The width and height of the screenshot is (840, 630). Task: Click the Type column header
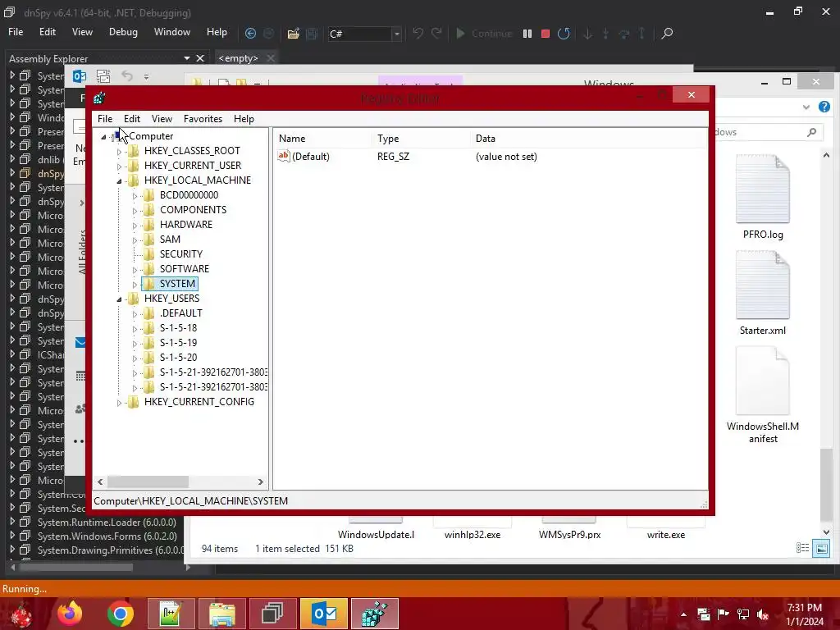click(x=421, y=138)
